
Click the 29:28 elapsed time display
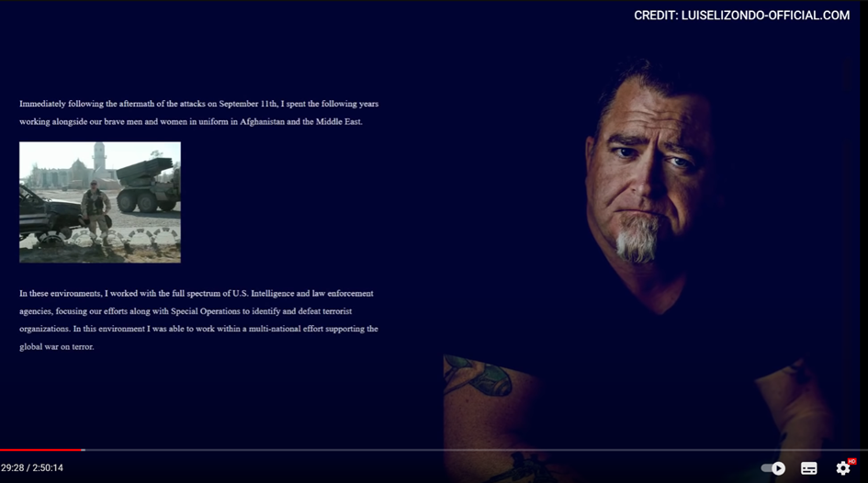[x=12, y=468]
